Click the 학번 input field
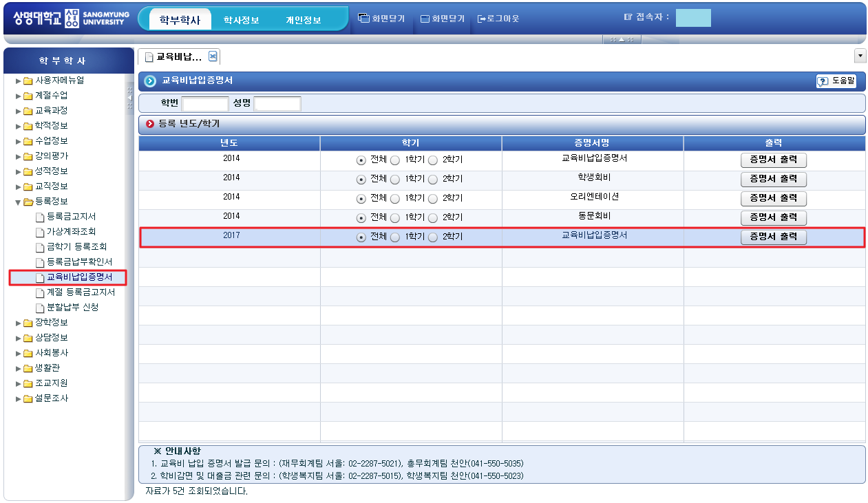 point(205,104)
